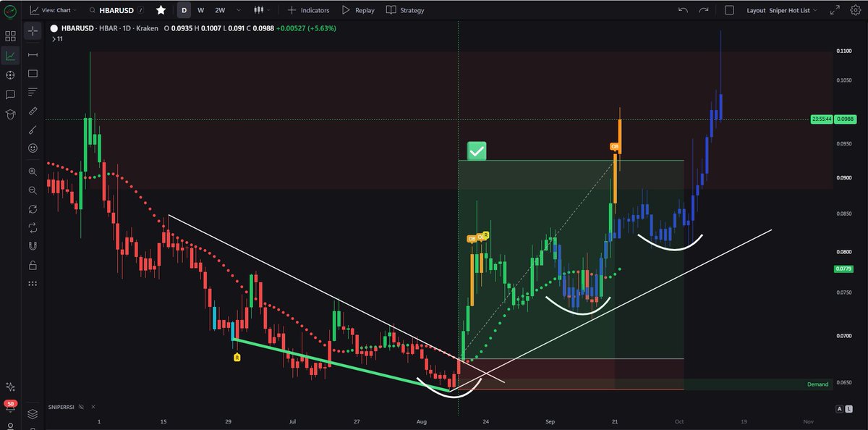Select the crosshair cursor tool
868x430 pixels.
click(33, 32)
